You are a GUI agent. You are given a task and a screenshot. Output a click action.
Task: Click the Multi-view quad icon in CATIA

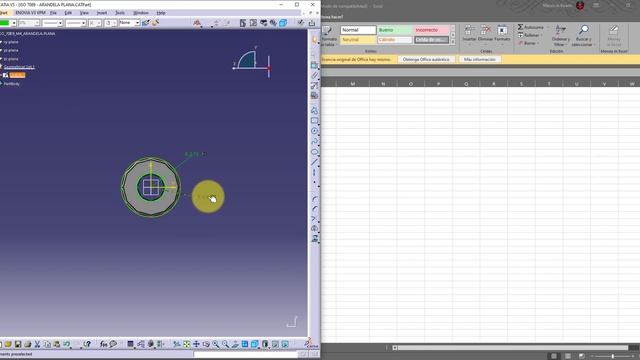coord(245,344)
